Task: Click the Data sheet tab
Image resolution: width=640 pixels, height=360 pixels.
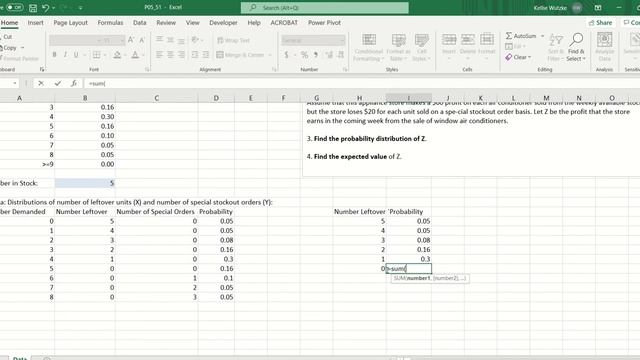Action: coord(20,358)
